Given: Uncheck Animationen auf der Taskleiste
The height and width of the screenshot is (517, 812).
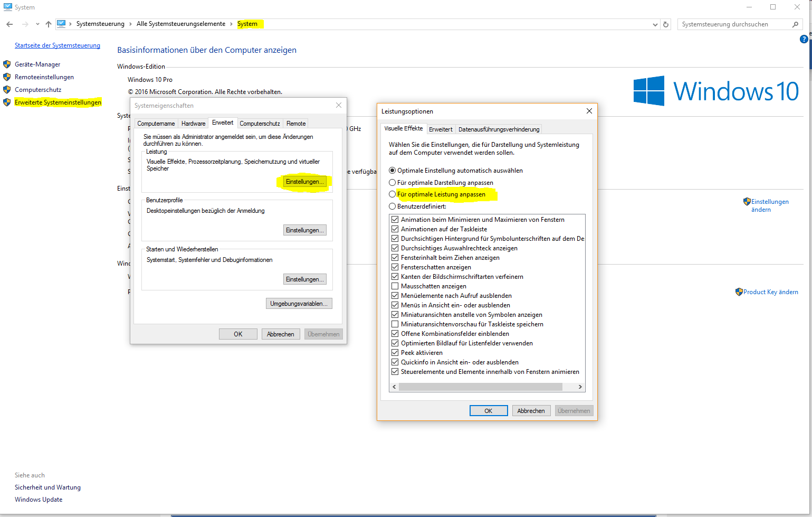Looking at the screenshot, I should (x=395, y=229).
